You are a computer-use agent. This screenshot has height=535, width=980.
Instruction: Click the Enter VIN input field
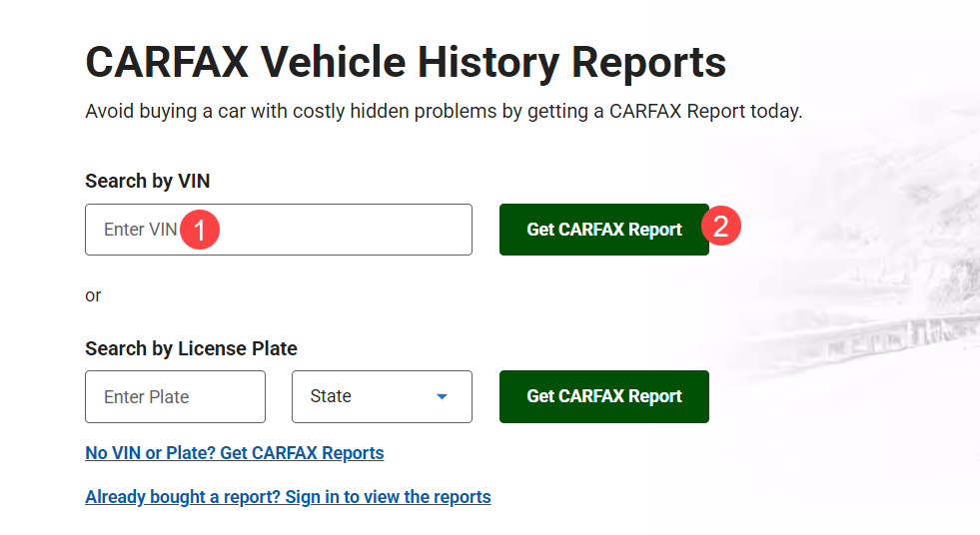[279, 230]
